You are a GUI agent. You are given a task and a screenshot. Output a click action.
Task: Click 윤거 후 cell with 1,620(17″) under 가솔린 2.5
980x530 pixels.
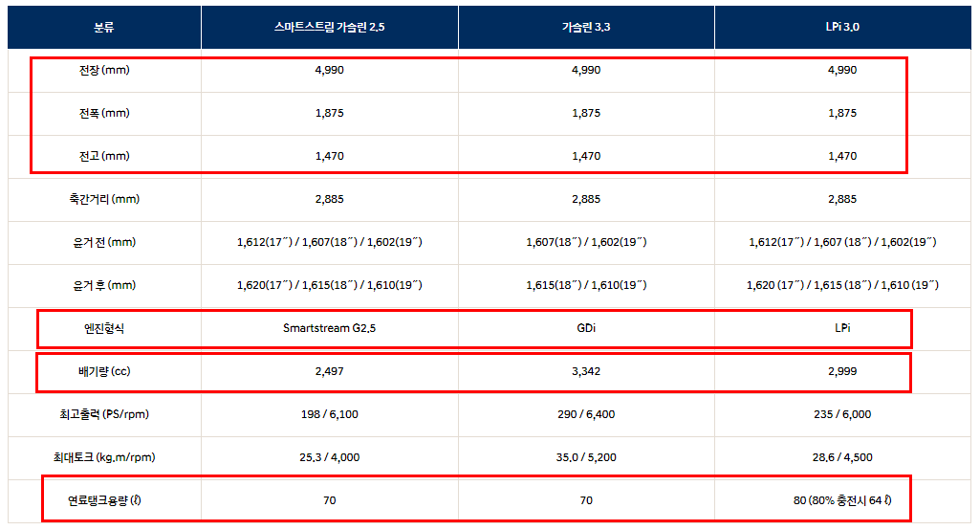(x=329, y=285)
